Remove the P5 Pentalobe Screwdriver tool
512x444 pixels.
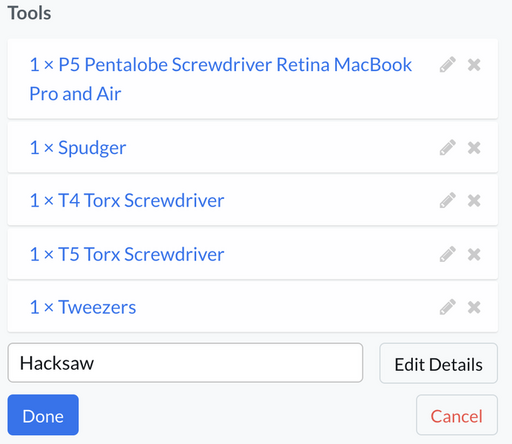tap(474, 65)
